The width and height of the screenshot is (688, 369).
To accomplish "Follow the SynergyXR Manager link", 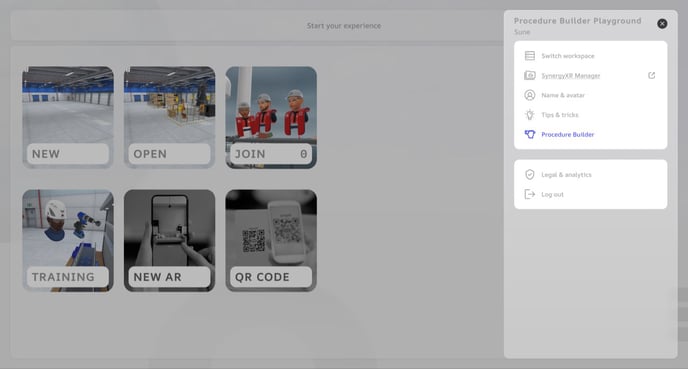I will pyautogui.click(x=570, y=75).
